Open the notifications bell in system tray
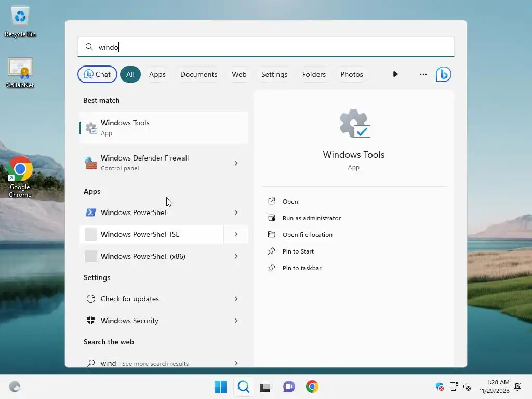532x399 pixels. click(518, 387)
